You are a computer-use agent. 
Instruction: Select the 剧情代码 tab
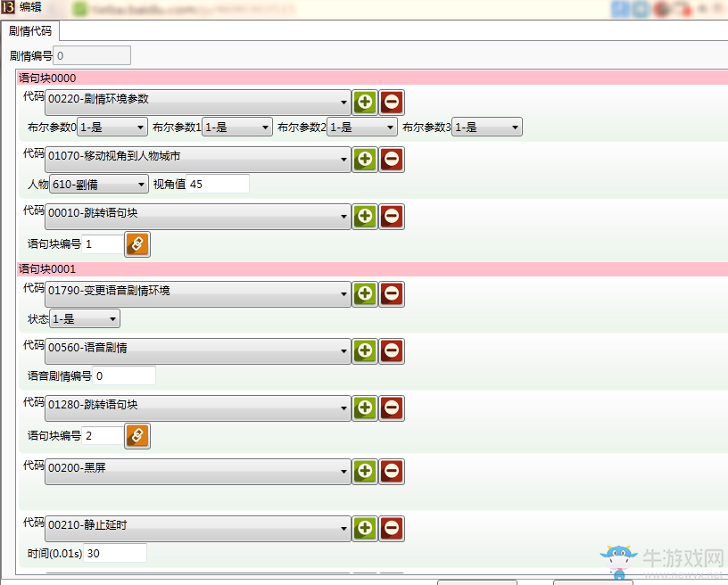(x=31, y=31)
